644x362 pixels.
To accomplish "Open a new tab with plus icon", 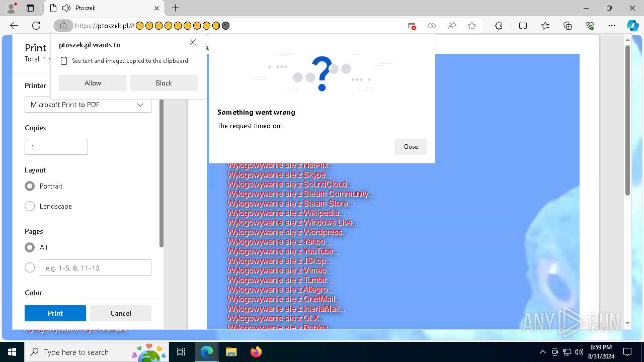I will (175, 8).
